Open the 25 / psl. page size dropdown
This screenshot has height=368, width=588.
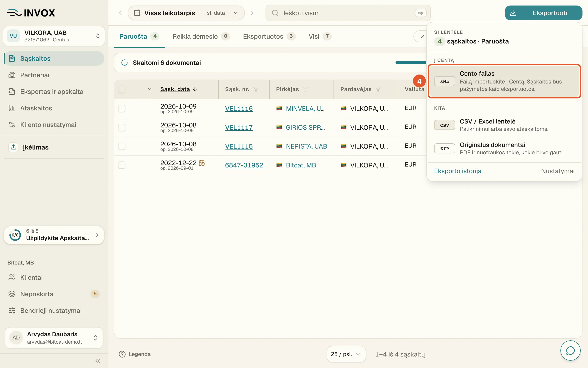point(346,354)
